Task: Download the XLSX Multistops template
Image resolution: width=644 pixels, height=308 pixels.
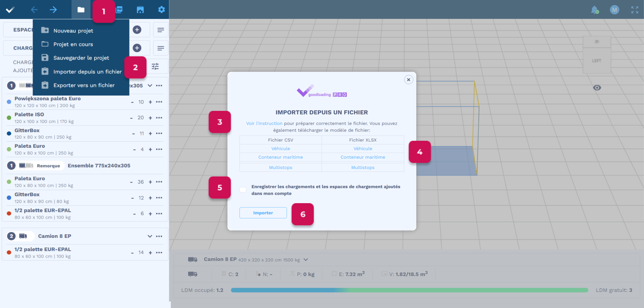Action: [363, 167]
